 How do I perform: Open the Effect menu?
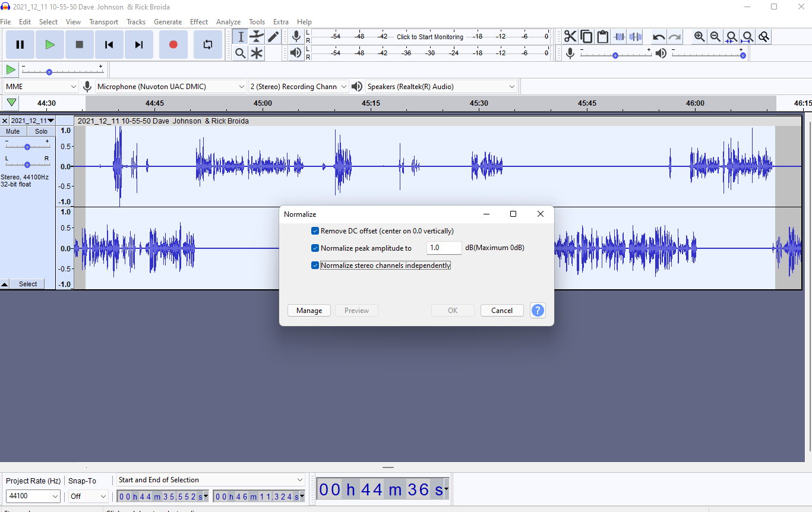[199, 22]
